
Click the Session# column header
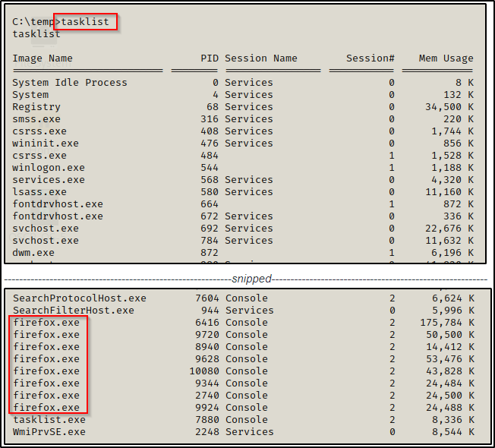pyautogui.click(x=370, y=58)
